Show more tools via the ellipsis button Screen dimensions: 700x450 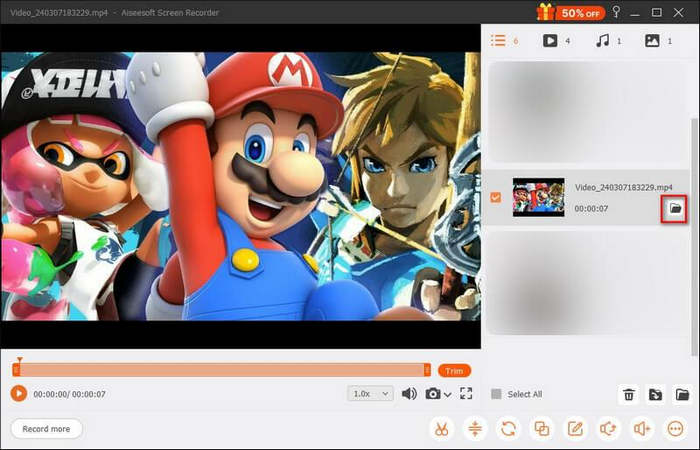click(x=677, y=429)
